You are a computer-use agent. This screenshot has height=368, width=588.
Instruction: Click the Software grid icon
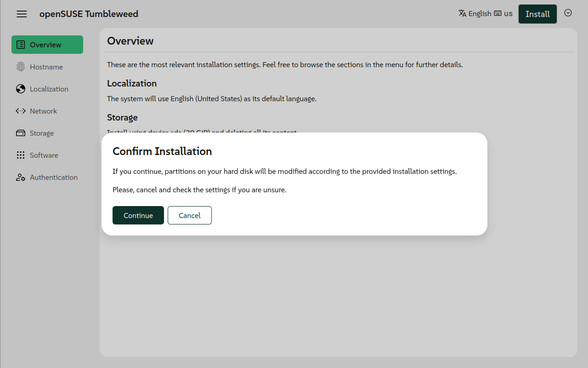pos(21,155)
